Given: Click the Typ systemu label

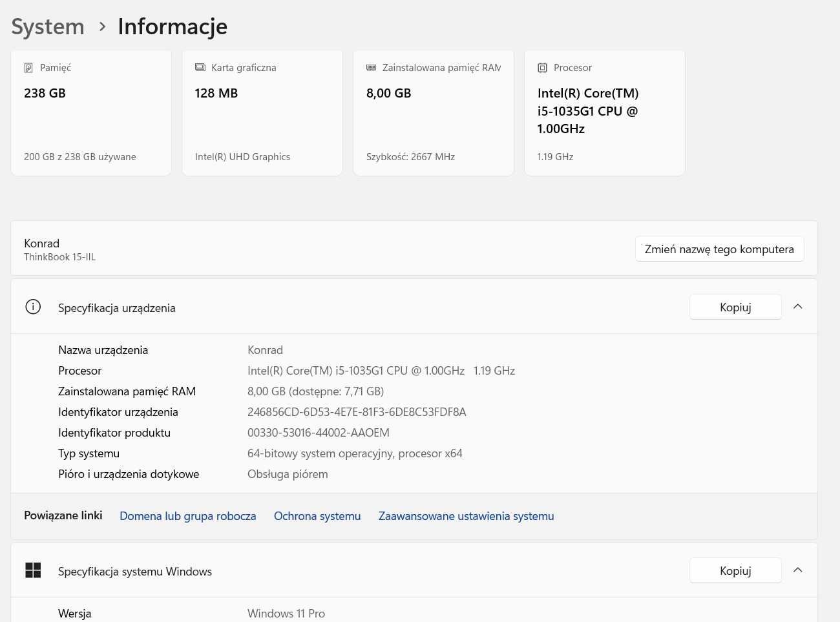Looking at the screenshot, I should pos(89,453).
